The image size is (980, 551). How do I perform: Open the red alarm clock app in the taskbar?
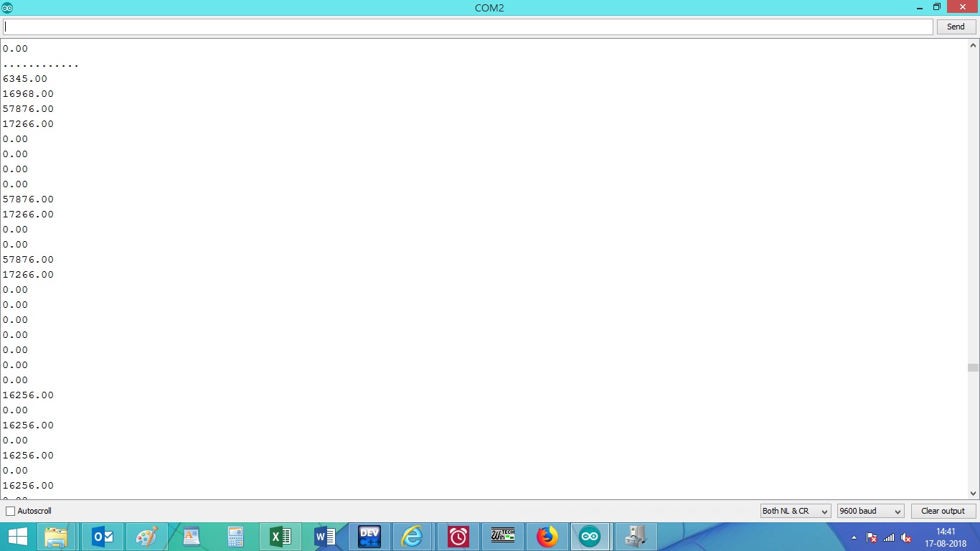coord(458,537)
